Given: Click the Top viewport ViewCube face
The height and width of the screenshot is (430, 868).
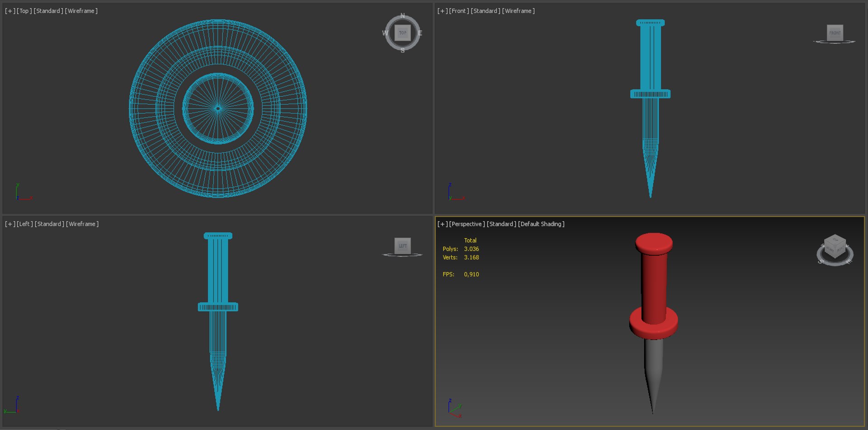Looking at the screenshot, I should click(x=402, y=33).
